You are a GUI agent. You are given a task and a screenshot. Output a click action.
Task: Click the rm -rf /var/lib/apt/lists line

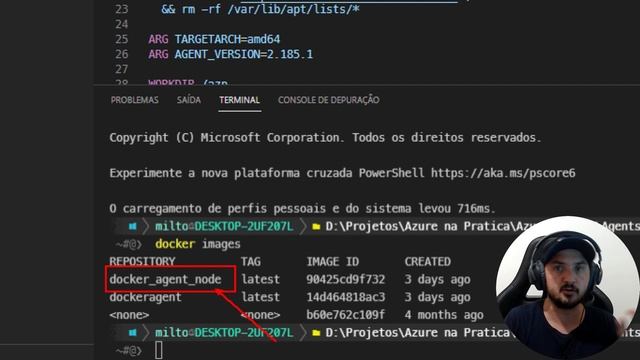[260, 9]
